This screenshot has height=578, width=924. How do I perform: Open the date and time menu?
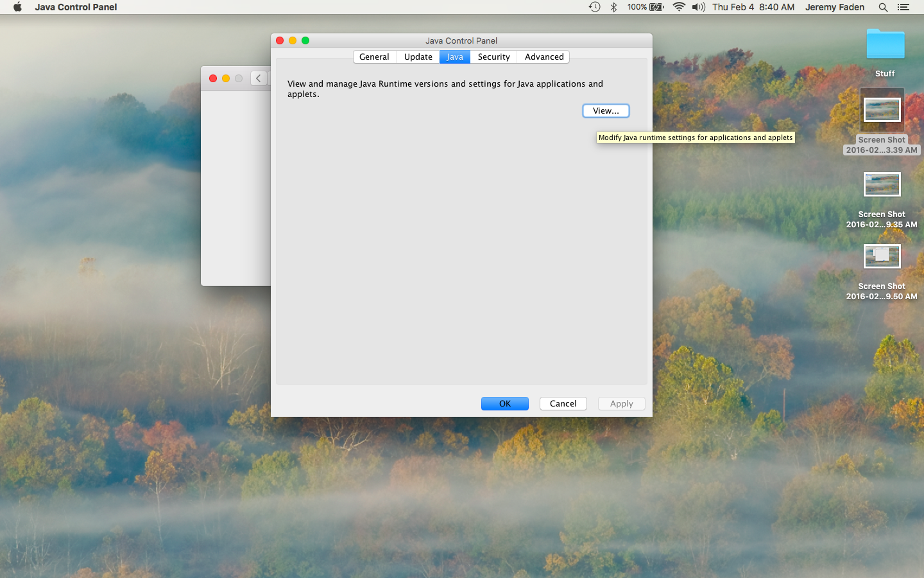753,7
